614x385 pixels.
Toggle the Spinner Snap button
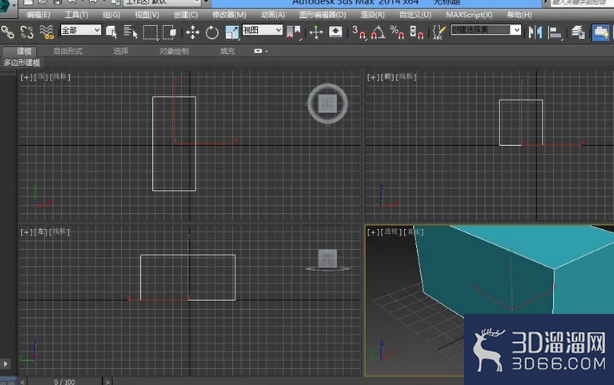coord(417,32)
